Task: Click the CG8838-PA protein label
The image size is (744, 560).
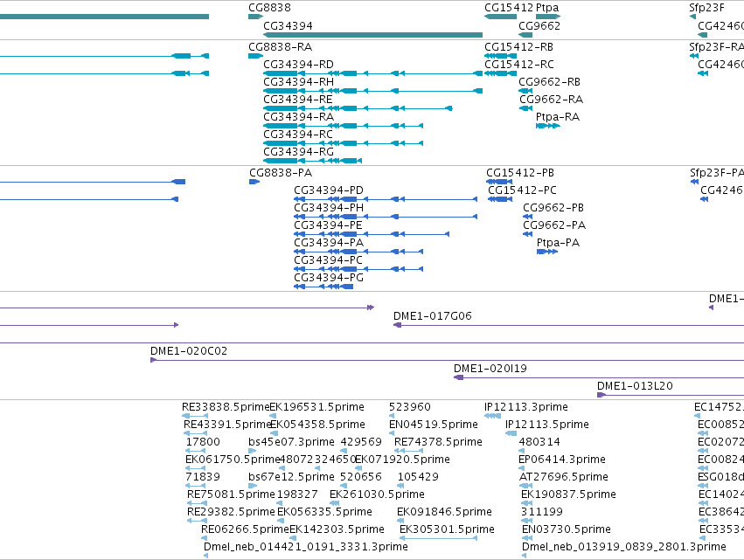Action: [x=281, y=173]
